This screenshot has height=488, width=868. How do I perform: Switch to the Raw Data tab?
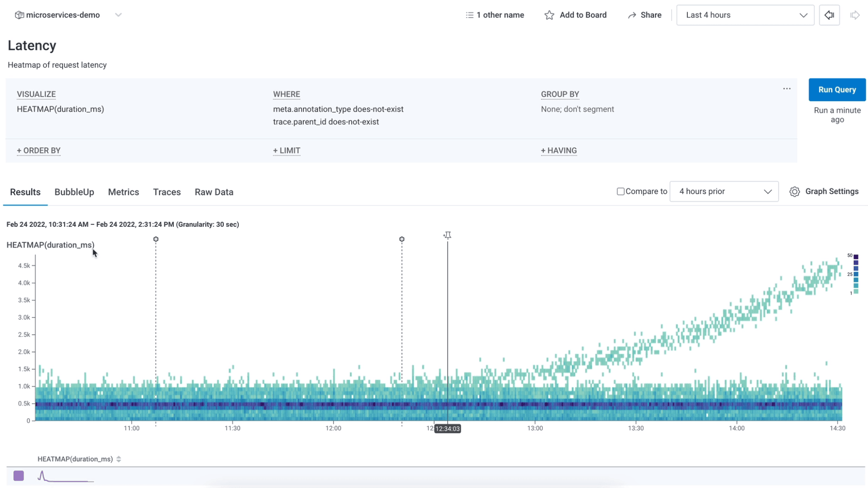click(214, 192)
